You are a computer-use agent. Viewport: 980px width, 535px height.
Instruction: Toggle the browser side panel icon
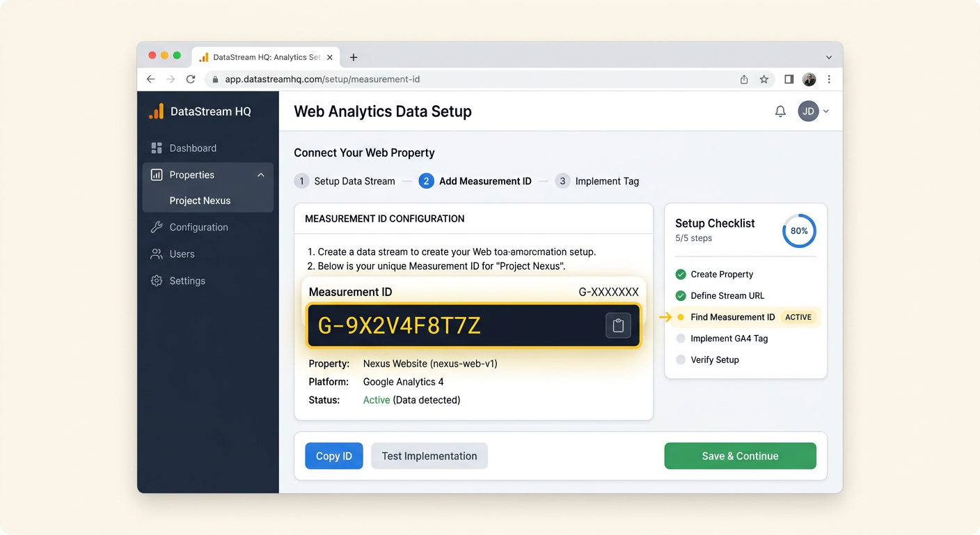[789, 79]
